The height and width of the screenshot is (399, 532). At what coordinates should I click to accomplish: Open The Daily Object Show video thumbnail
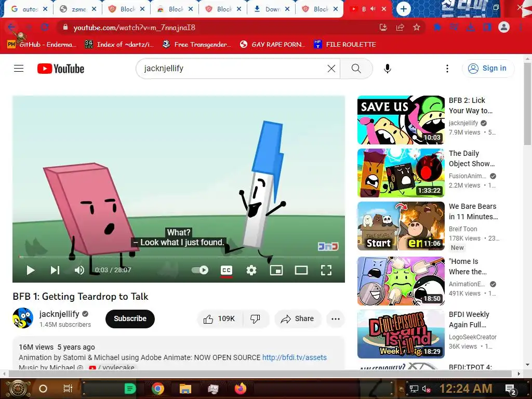tap(401, 173)
